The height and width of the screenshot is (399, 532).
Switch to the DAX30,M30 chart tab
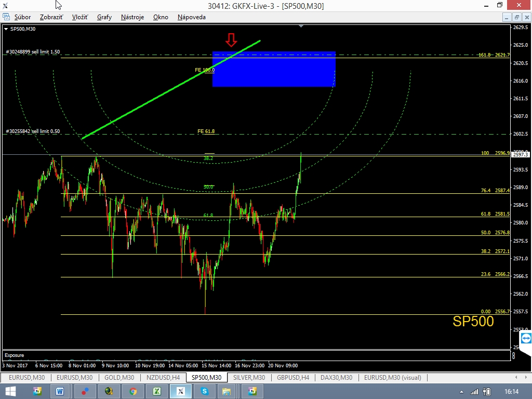(336, 378)
